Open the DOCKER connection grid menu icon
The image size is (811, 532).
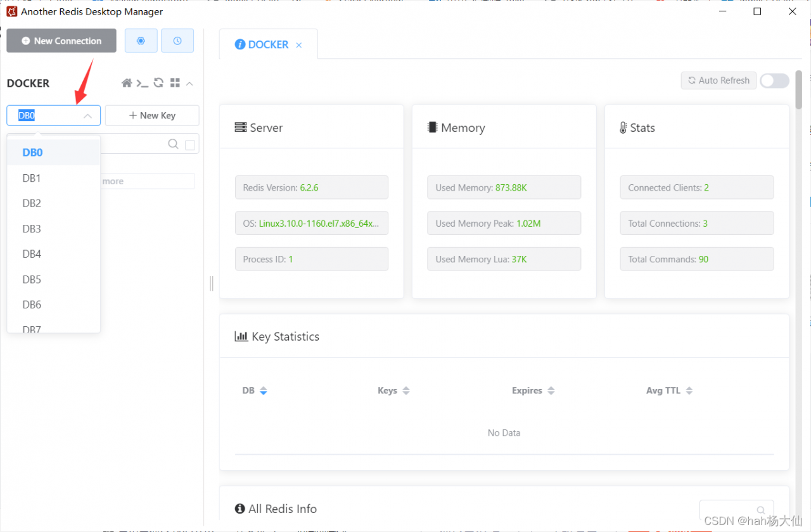(176, 83)
